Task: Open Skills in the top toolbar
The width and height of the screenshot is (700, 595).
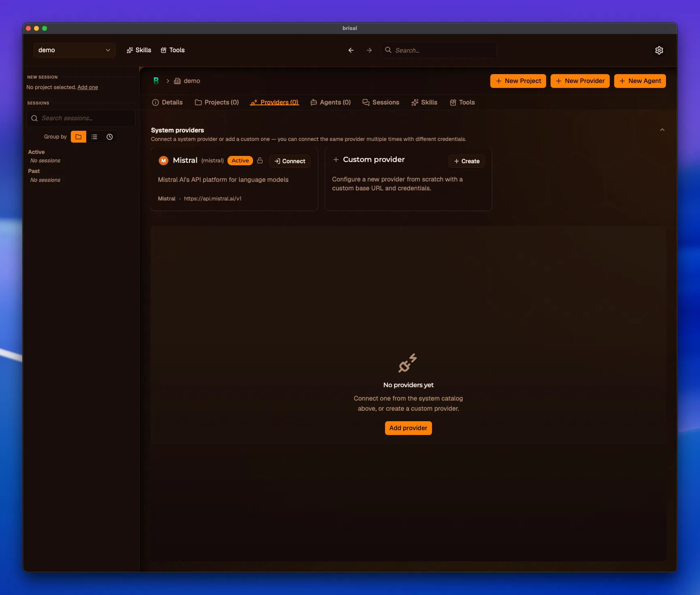Action: 139,50
